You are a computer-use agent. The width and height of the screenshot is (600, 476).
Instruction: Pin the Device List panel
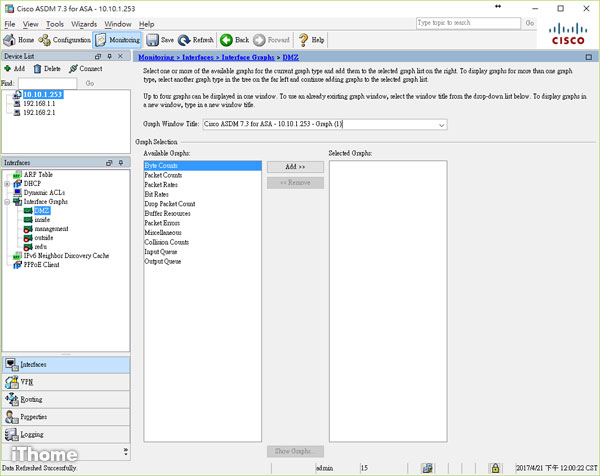point(109,56)
